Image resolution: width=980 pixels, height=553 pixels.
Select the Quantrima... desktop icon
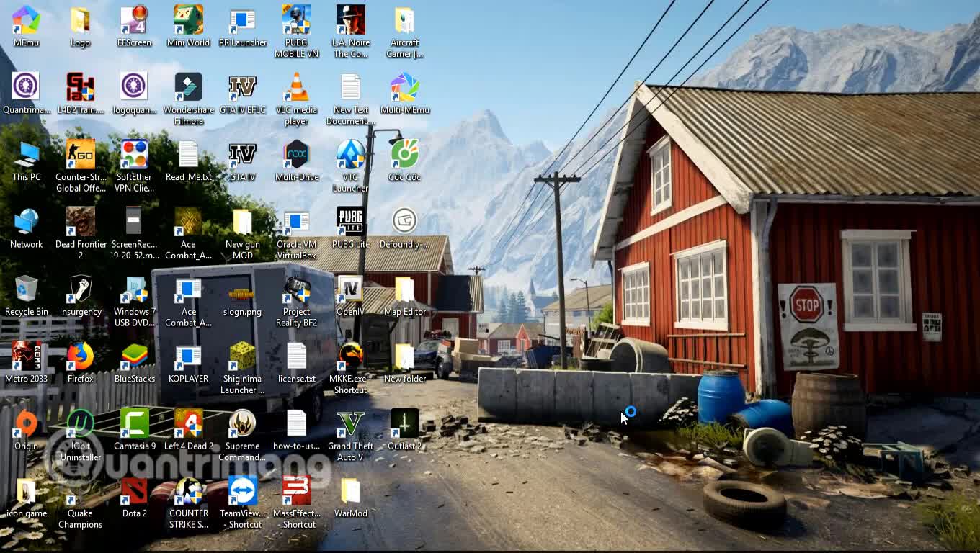[x=27, y=94]
